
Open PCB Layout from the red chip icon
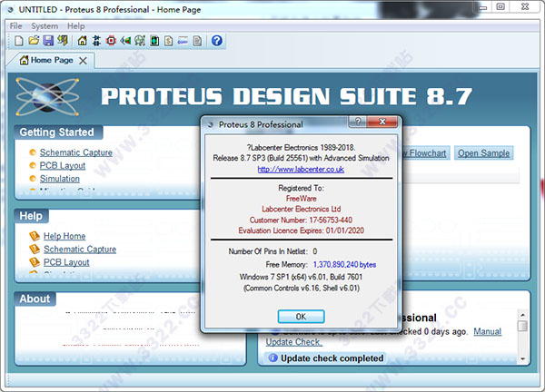coord(111,41)
